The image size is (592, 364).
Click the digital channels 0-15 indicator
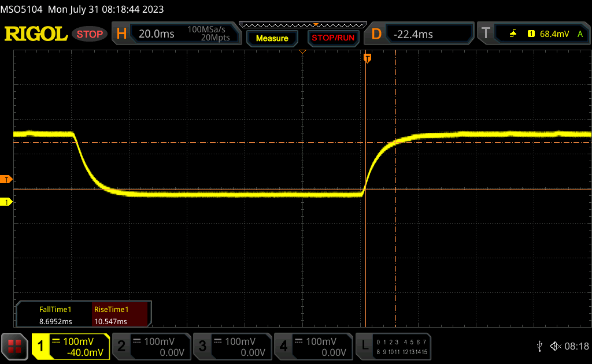pos(402,347)
